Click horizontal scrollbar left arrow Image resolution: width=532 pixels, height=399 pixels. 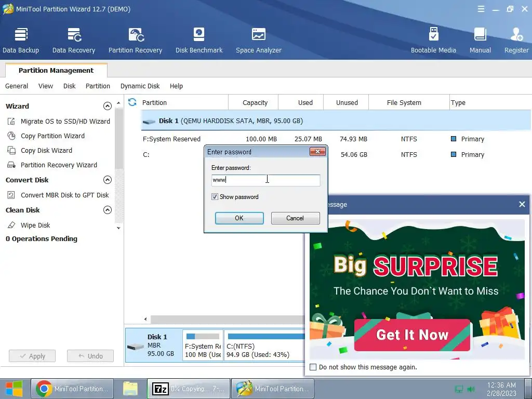coord(145,319)
